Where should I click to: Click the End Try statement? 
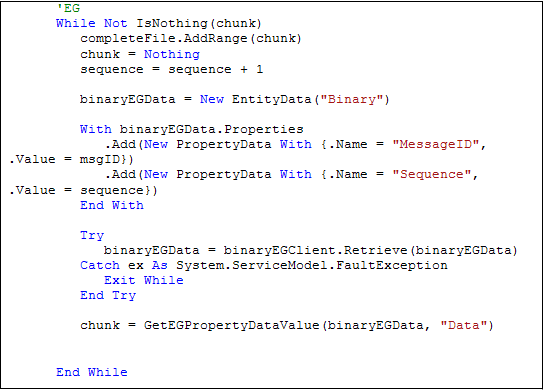pos(108,295)
